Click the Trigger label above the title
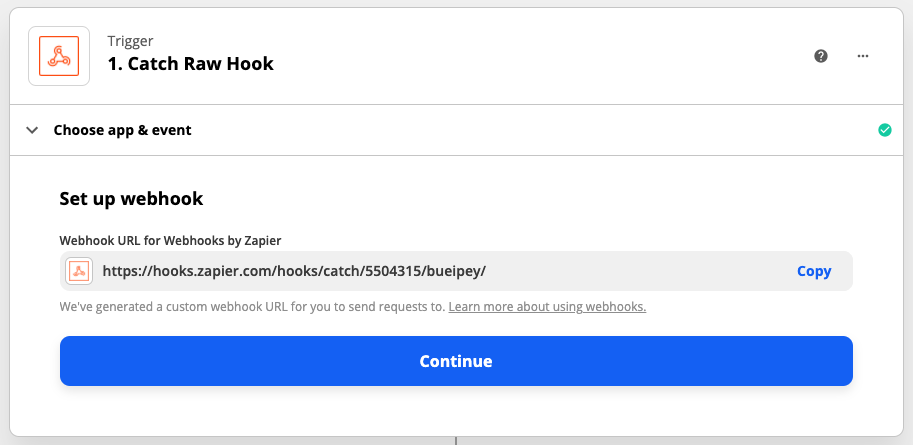Image resolution: width=913 pixels, height=445 pixels. pos(129,41)
